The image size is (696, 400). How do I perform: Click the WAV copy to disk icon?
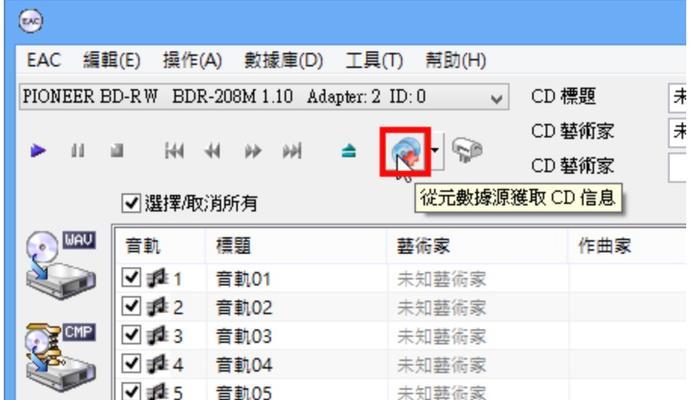point(60,265)
